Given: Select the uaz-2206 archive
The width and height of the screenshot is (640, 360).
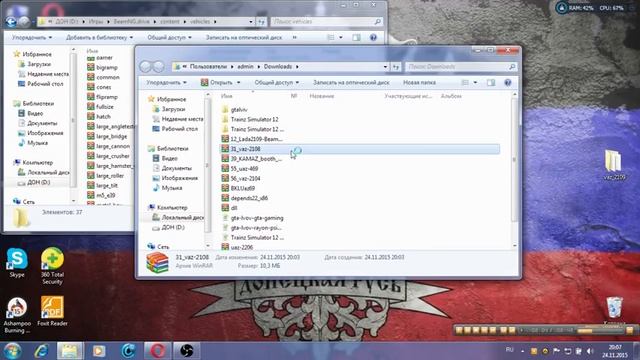Looking at the screenshot, I should [238, 247].
